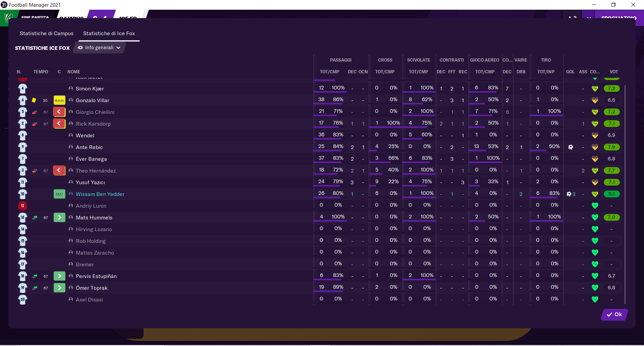Sort by VOT rating column header

(614, 72)
